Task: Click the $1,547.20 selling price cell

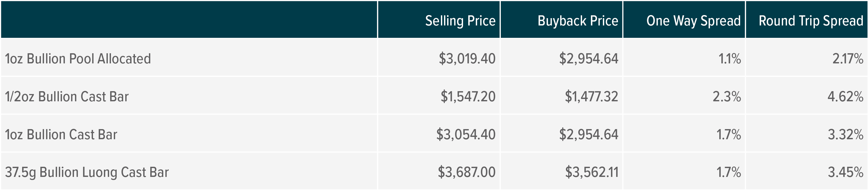Action: (x=468, y=97)
